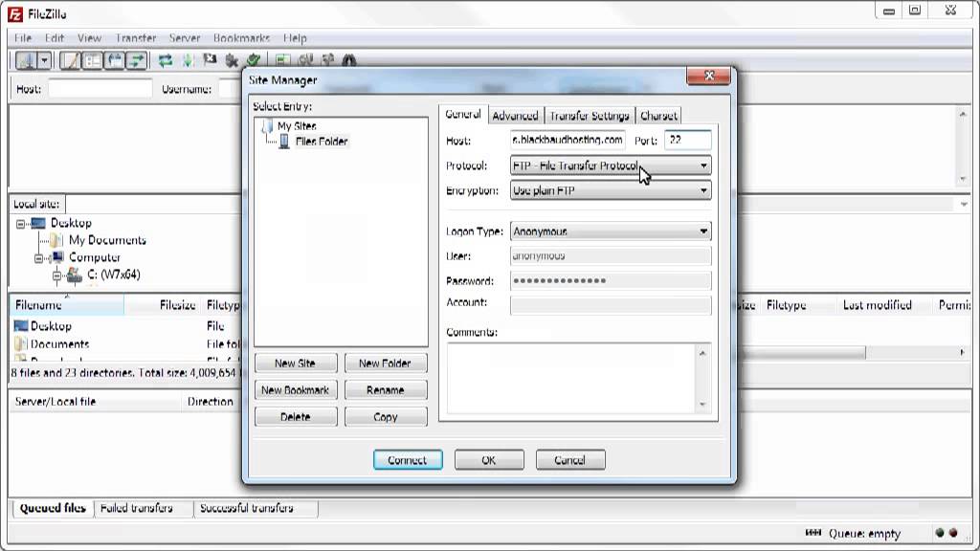Click the refresh file lists icon

pyautogui.click(x=165, y=60)
